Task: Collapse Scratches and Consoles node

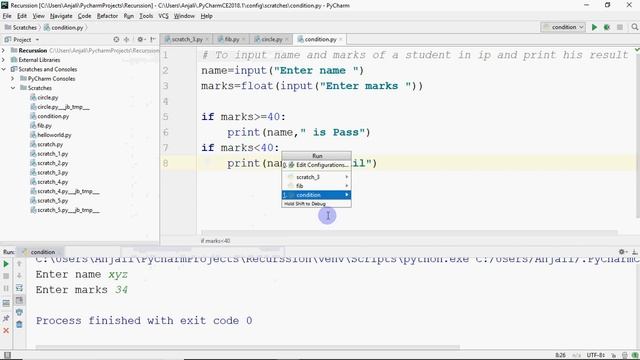Action: point(4,69)
